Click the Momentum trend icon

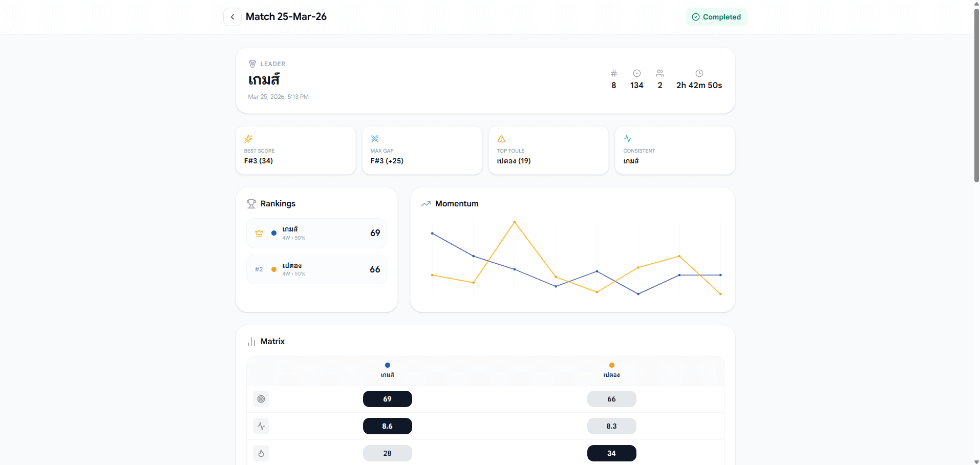coord(426,204)
